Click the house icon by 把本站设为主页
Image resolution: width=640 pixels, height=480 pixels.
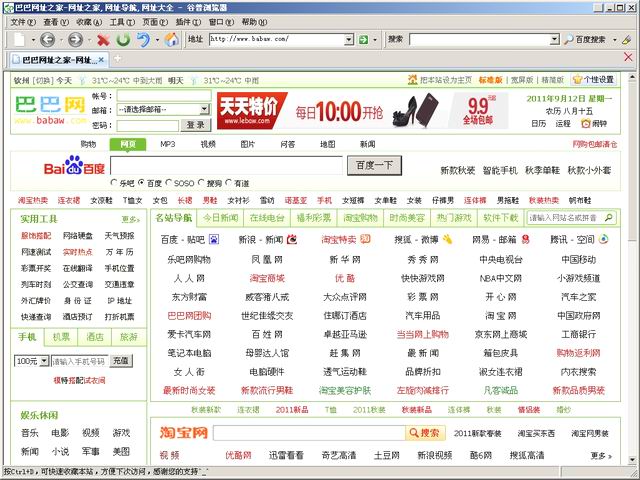(x=413, y=80)
